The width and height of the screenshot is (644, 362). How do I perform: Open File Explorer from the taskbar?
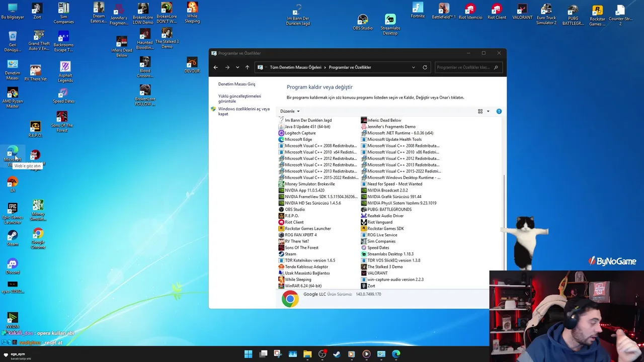(307, 354)
